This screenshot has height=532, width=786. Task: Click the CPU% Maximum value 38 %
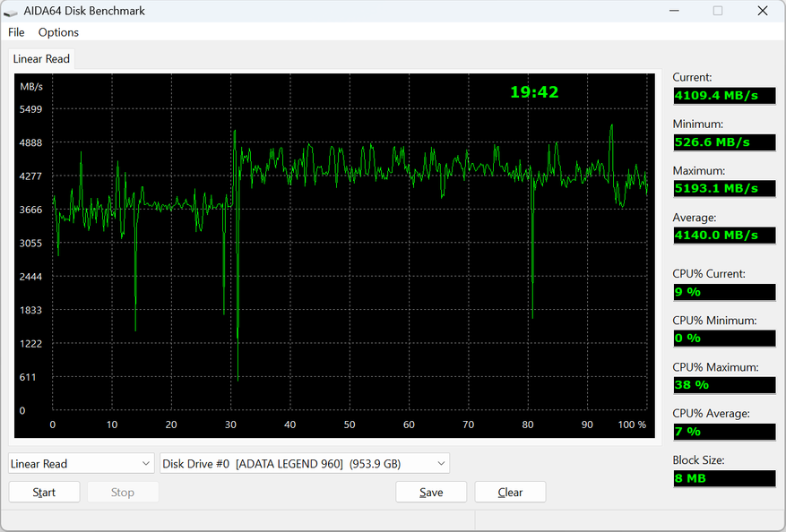(724, 385)
